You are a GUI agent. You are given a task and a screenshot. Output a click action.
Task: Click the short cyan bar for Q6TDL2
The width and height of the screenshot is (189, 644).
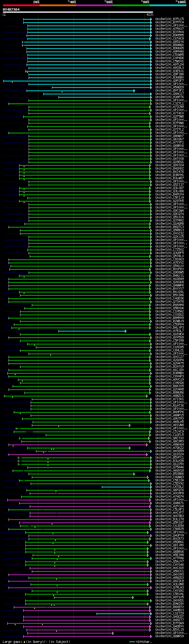pyautogui.click(x=127, y=487)
